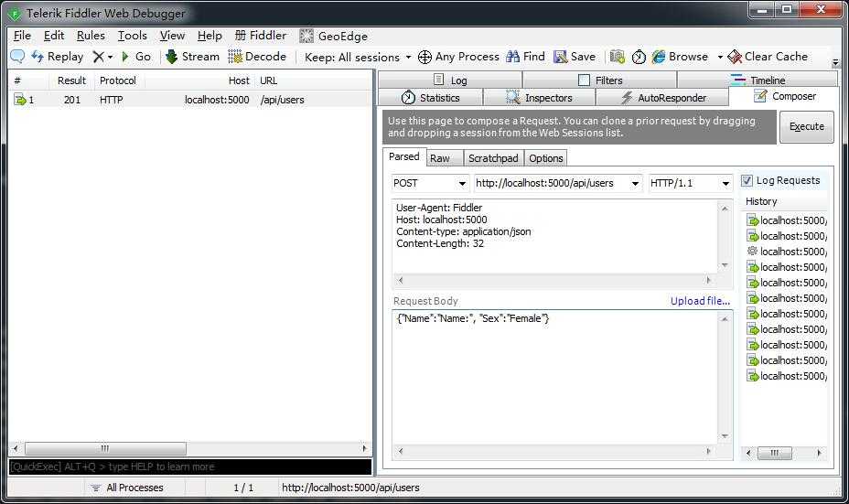The image size is (849, 504).
Task: Click the Find binoculars button
Action: coord(526,57)
